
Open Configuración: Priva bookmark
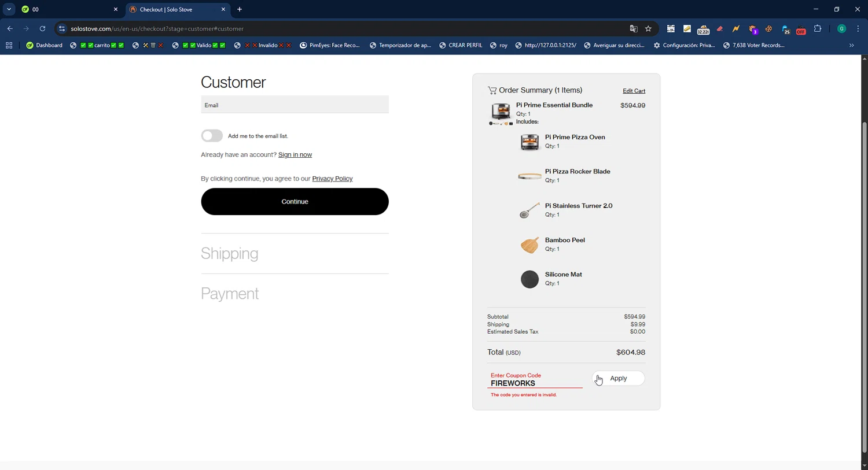(684, 45)
